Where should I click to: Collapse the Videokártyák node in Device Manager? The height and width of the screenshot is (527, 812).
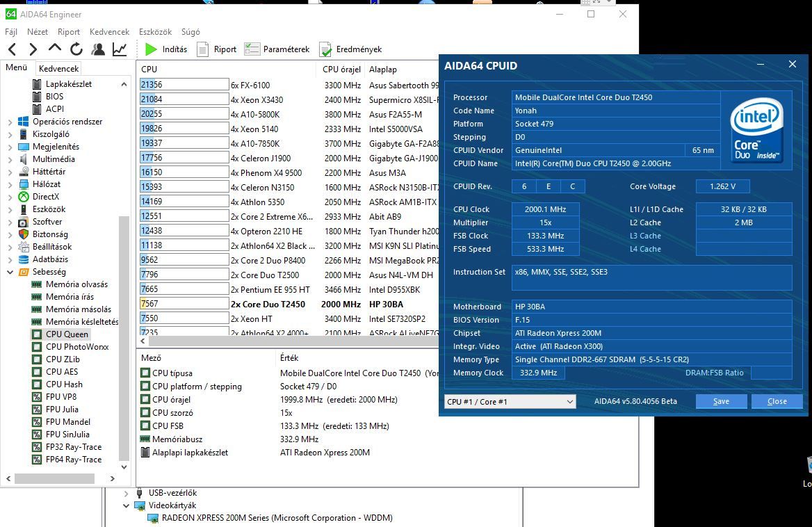click(127, 505)
